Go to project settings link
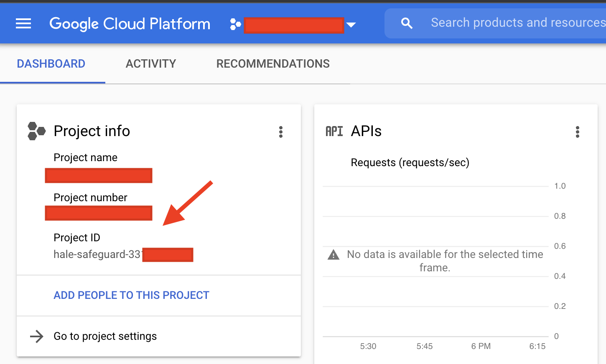The width and height of the screenshot is (606, 364). (x=105, y=336)
